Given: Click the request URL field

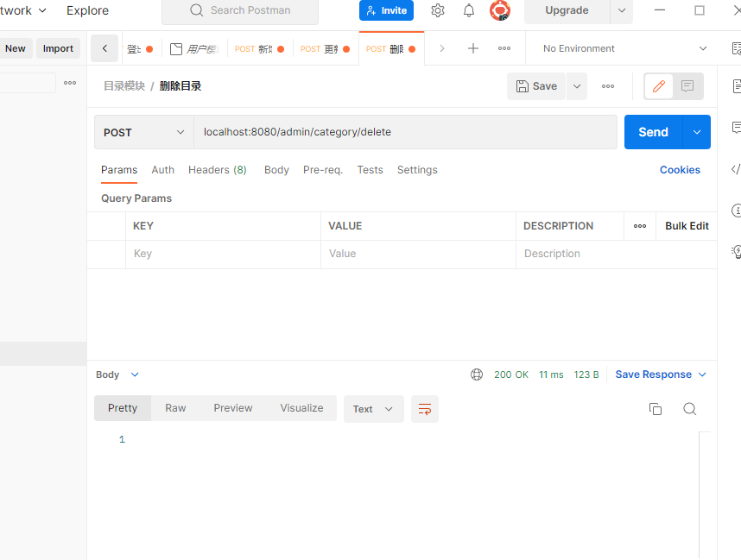Looking at the screenshot, I should [405, 132].
